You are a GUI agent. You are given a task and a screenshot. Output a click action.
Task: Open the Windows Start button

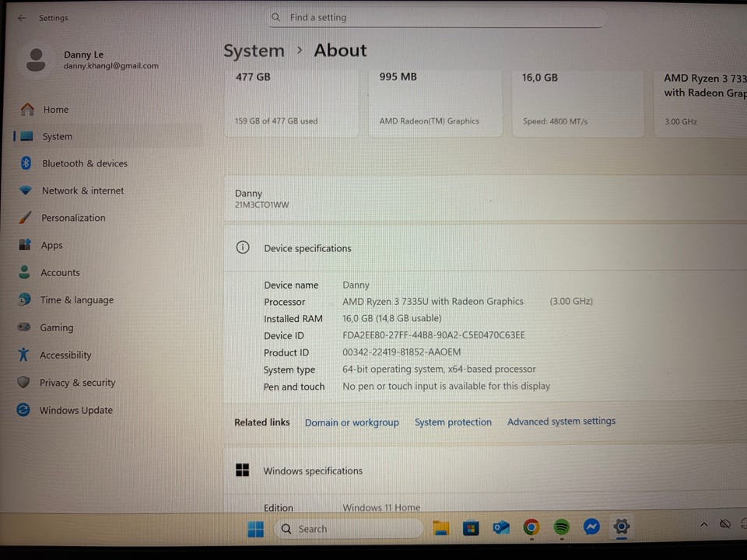(x=256, y=529)
